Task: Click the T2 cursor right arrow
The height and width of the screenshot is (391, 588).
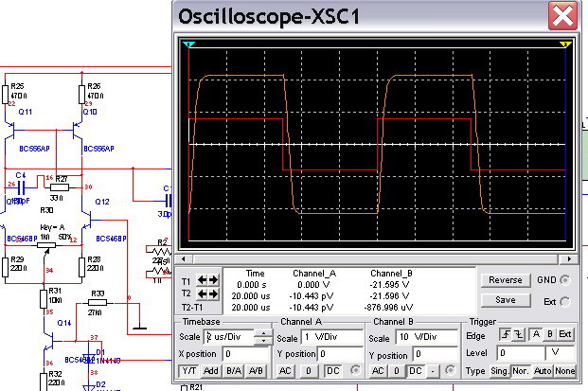Action: [x=215, y=293]
